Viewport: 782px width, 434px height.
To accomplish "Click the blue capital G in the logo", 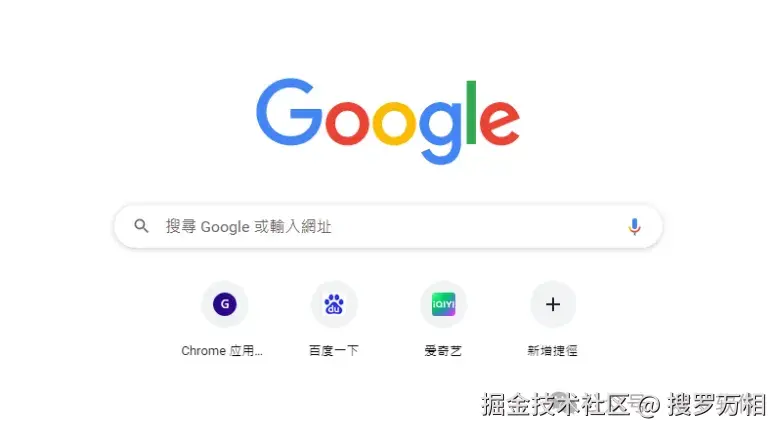I will click(x=289, y=112).
